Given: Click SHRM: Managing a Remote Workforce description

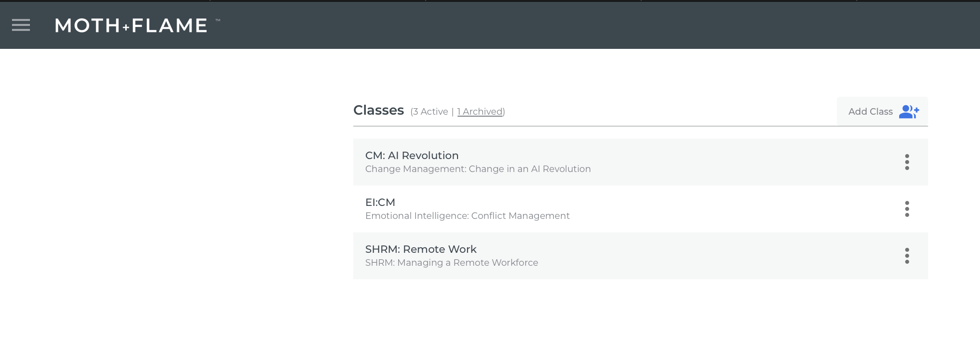Looking at the screenshot, I should 452,263.
